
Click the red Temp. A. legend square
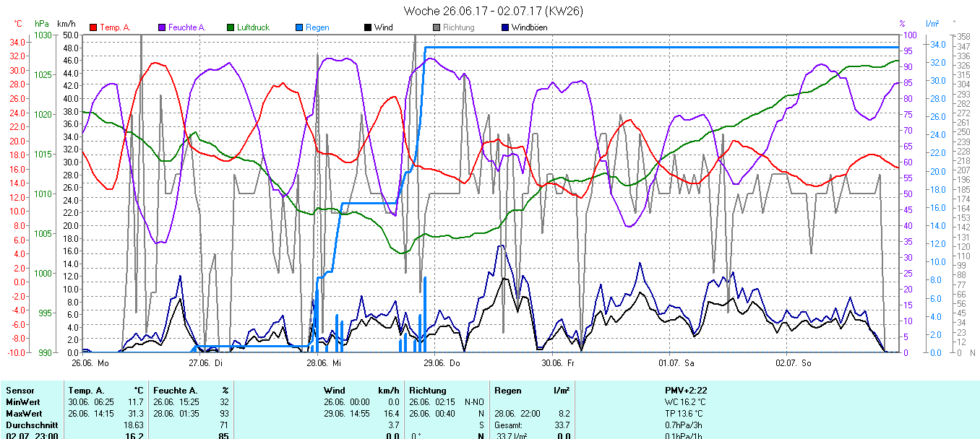pos(93,27)
